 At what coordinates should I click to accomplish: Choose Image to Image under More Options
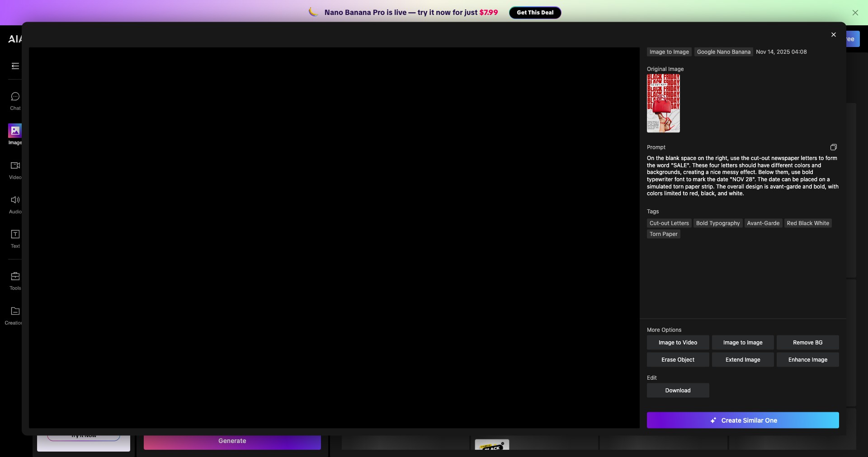743,343
